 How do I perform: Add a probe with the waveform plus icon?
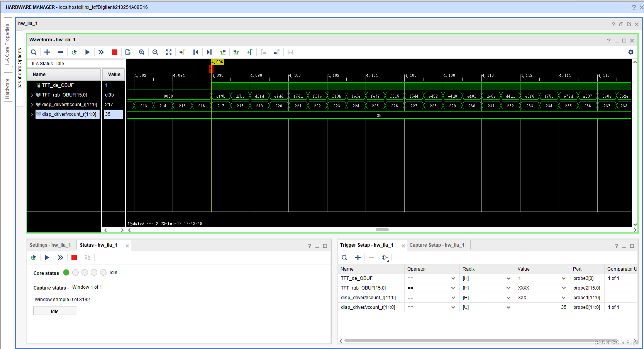pyautogui.click(x=47, y=52)
